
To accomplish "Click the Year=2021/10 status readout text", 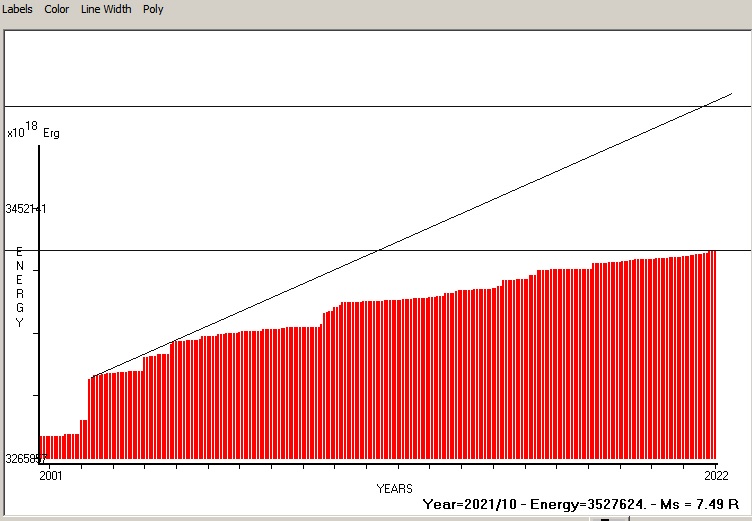I will pos(468,504).
